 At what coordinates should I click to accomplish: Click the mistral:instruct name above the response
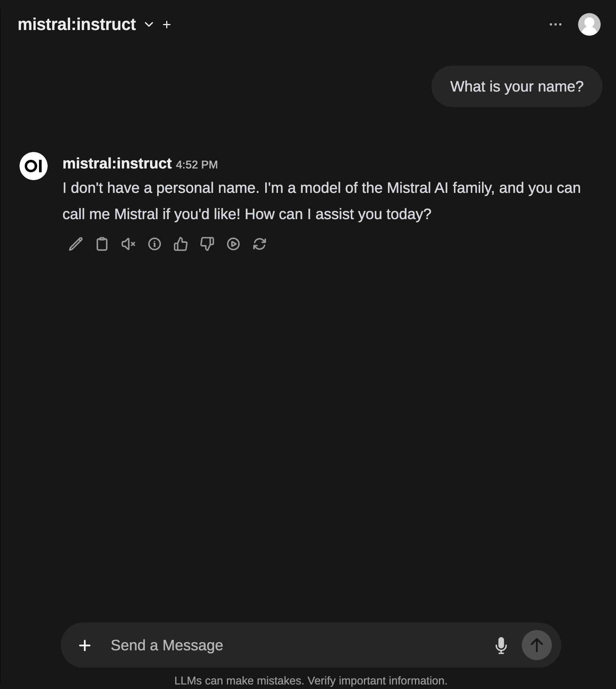117,164
